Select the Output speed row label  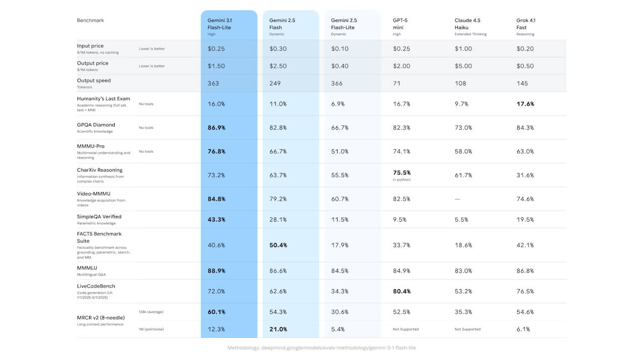pos(94,80)
